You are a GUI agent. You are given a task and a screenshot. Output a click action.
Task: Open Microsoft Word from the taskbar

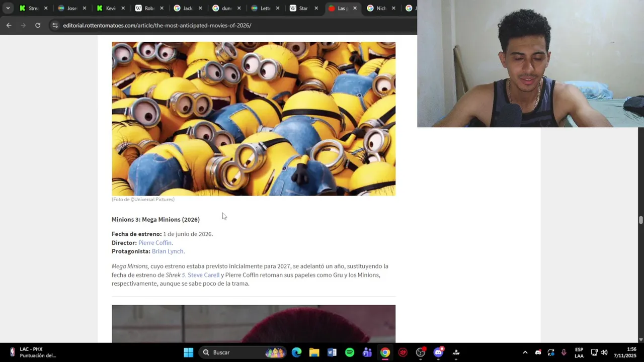pos(332,352)
